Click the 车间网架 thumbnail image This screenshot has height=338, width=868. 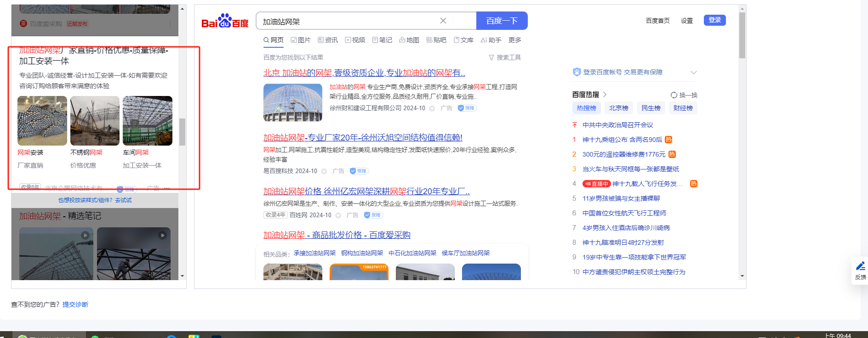point(148,121)
